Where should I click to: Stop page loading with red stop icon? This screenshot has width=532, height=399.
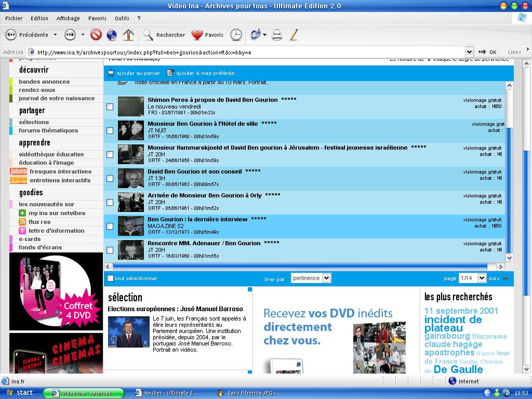[x=96, y=35]
